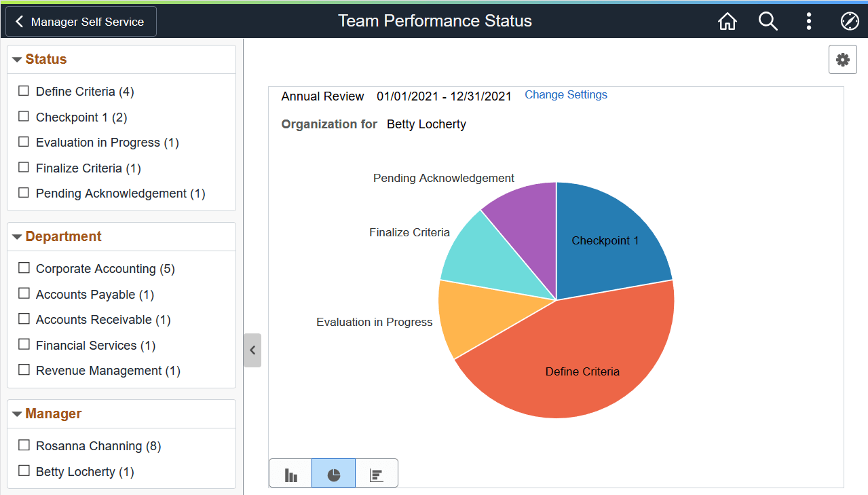Click the Search magnifier icon
Image resolution: width=868 pixels, height=495 pixels.
[x=768, y=21]
